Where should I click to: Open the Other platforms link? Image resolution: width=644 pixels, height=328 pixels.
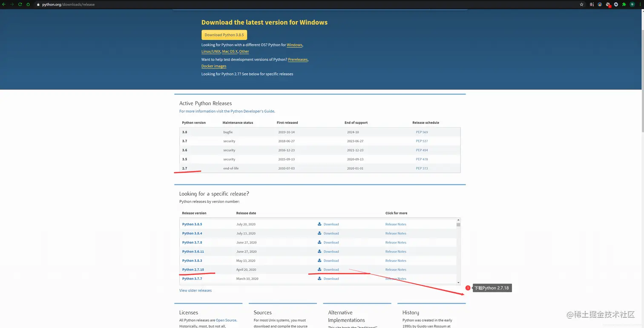pyautogui.click(x=244, y=51)
